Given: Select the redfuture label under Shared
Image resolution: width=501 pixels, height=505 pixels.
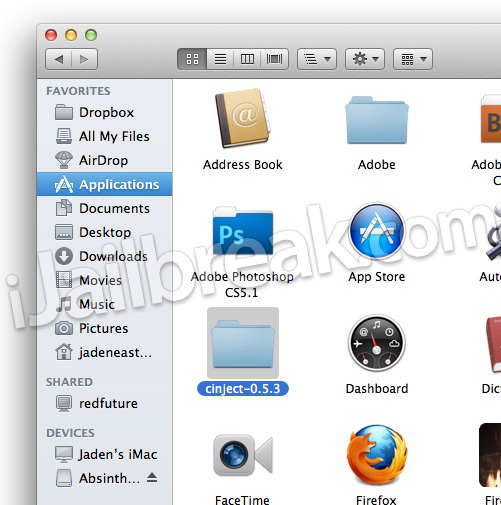Looking at the screenshot, I should 108,404.
